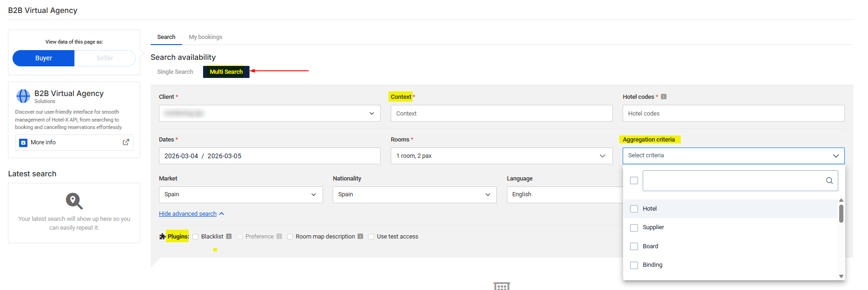The image size is (868, 290).
Task: Switch to the My bookings tab
Action: (205, 37)
